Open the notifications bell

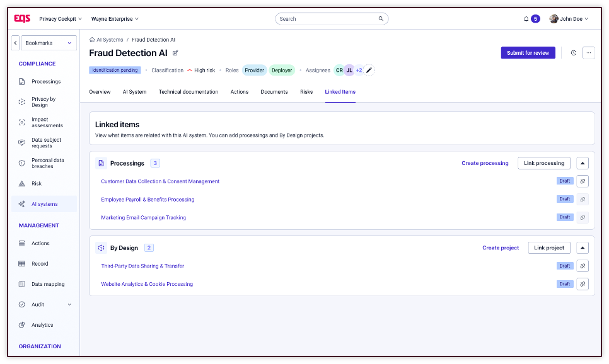(526, 19)
